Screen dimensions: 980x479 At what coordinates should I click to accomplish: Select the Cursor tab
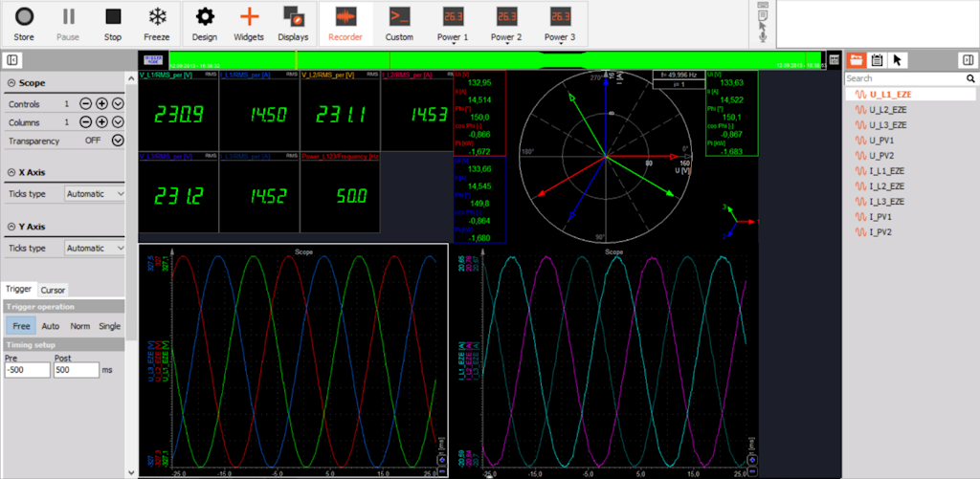pyautogui.click(x=54, y=290)
